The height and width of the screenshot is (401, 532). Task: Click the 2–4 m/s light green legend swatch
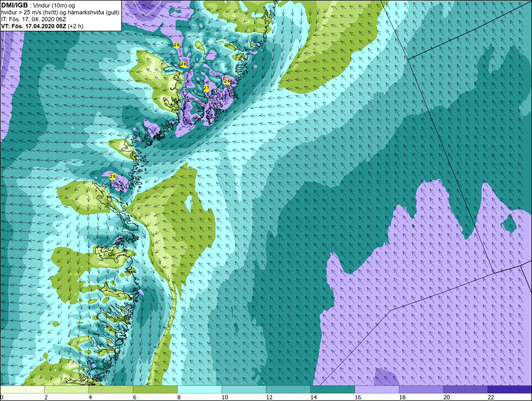click(66, 389)
